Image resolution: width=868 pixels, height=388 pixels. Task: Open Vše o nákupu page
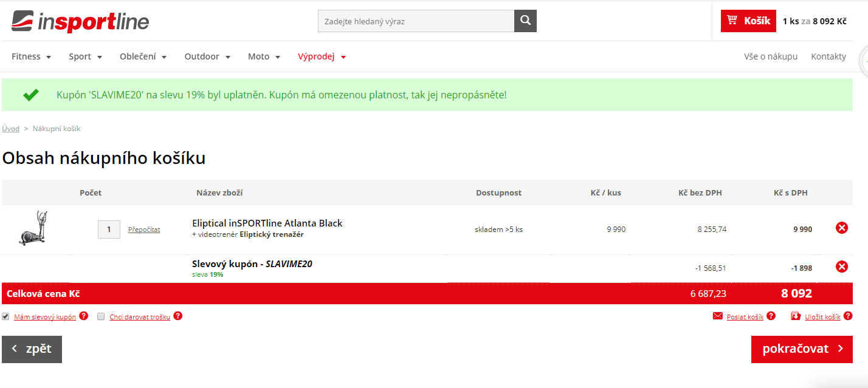(x=771, y=56)
